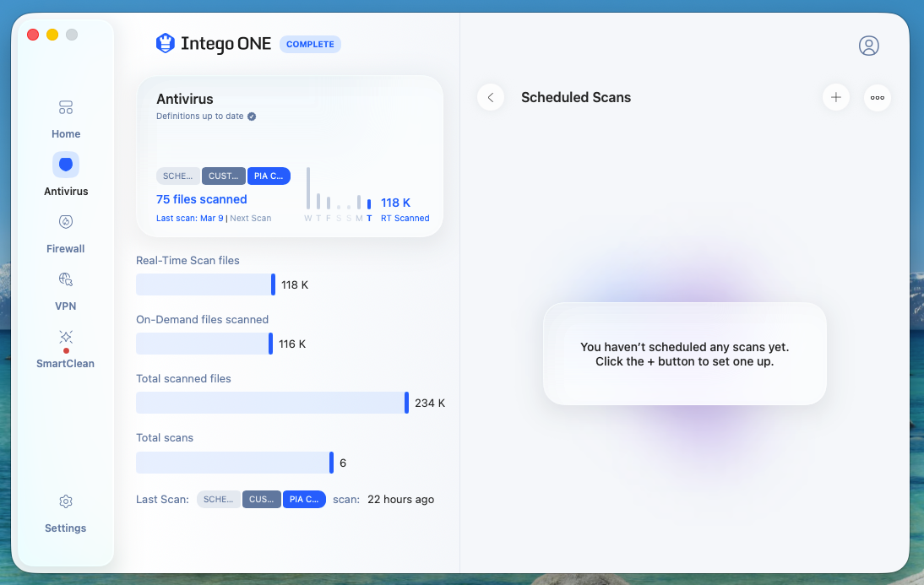Click the Total scanned files bar
The height and width of the screenshot is (585, 924).
tap(272, 403)
